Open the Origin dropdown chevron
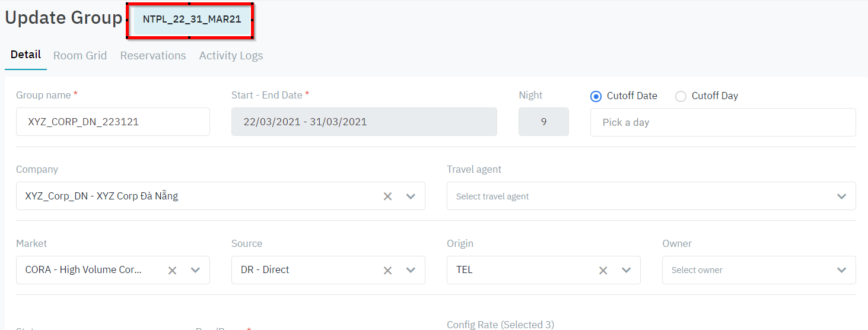 pos(626,270)
